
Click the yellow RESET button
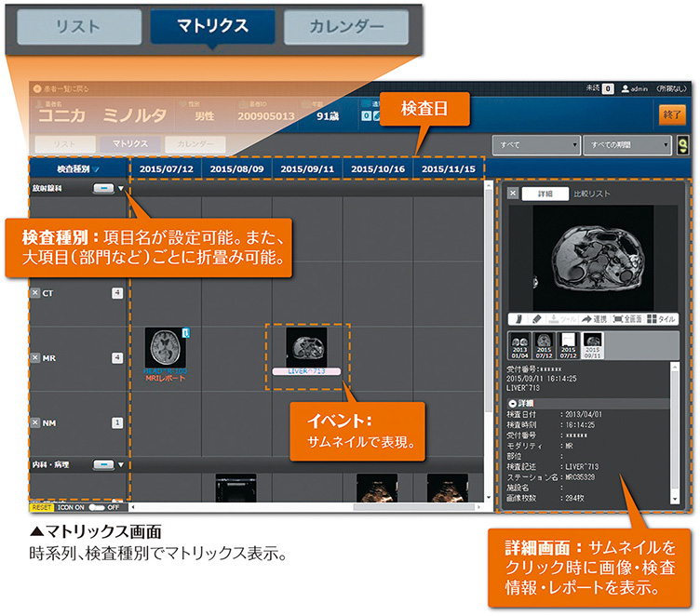41,507
